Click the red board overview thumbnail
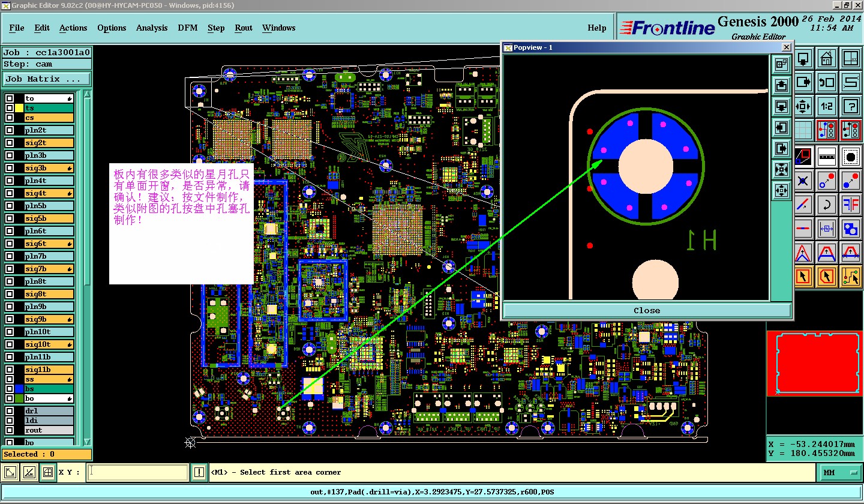Screen dimensions: 864x504 814,364
